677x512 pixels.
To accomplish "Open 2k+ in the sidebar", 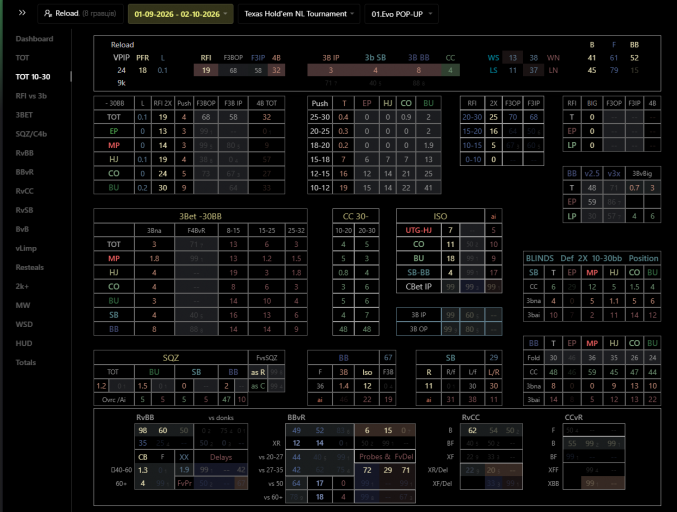I will [x=22, y=286].
